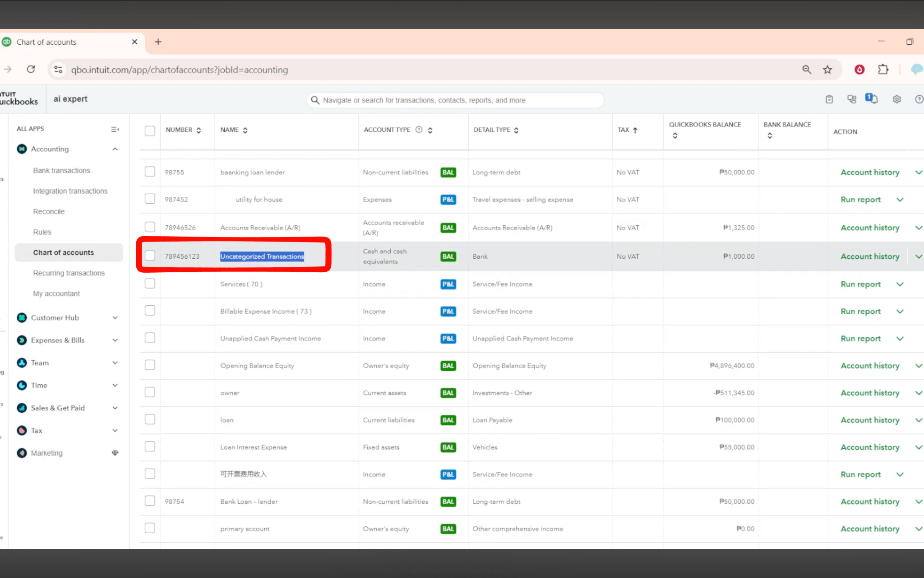Open the clipboard tasks icon in header
924x578 pixels.
(829, 99)
